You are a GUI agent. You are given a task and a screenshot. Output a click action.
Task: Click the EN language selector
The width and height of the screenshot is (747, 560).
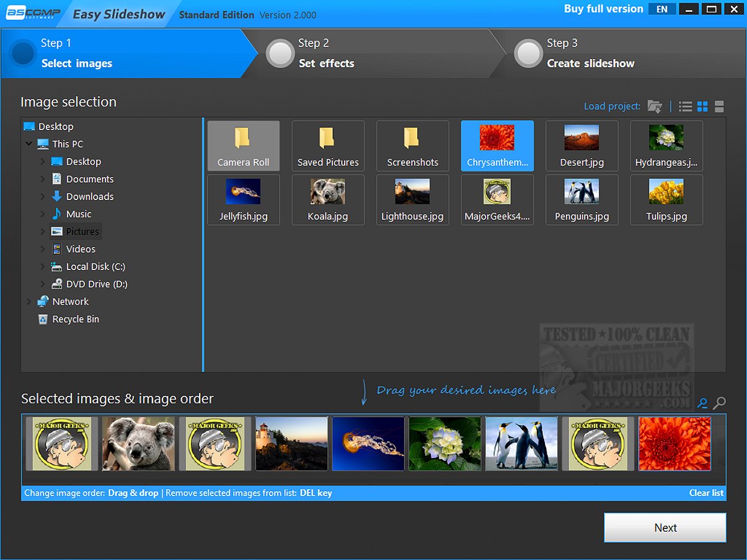(661, 9)
